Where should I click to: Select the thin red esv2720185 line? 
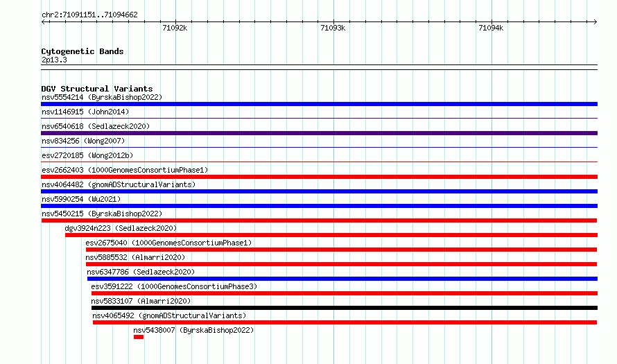coord(319,162)
